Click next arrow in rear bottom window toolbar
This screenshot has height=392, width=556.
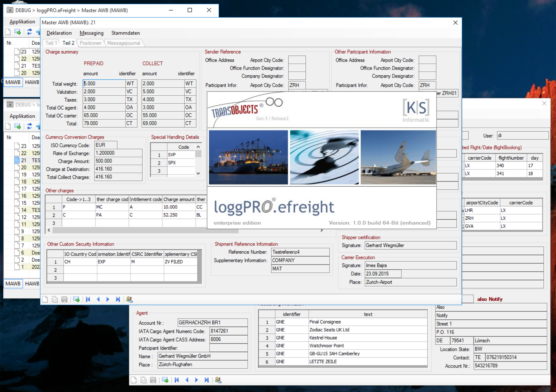click(x=196, y=380)
